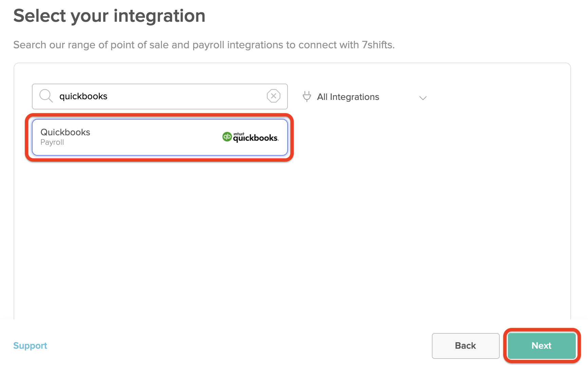The height and width of the screenshot is (365, 588).
Task: Click the integrations description text
Action: [x=204, y=45]
